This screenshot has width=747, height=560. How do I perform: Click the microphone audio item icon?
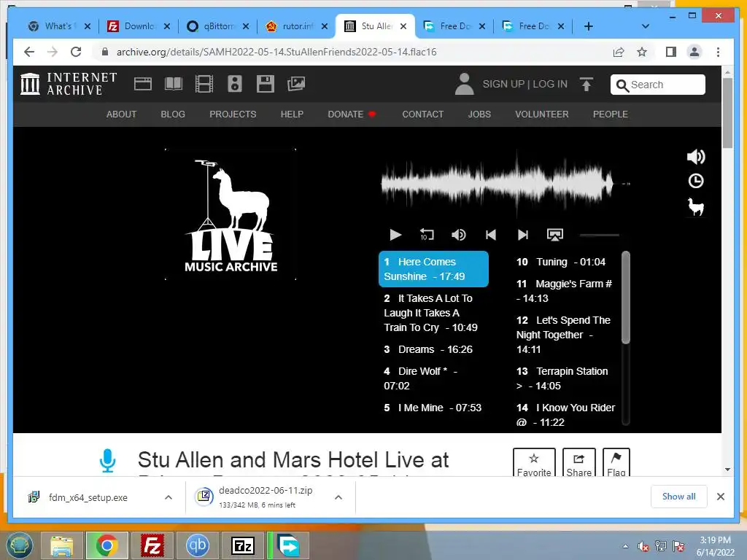click(x=108, y=461)
